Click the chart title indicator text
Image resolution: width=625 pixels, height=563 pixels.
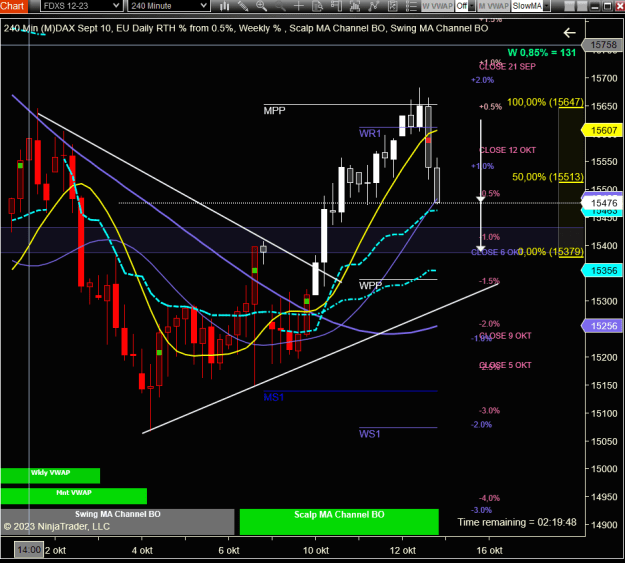click(246, 28)
